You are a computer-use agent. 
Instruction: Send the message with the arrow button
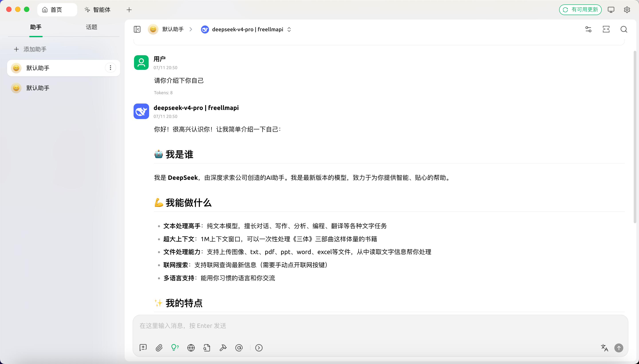tap(619, 348)
